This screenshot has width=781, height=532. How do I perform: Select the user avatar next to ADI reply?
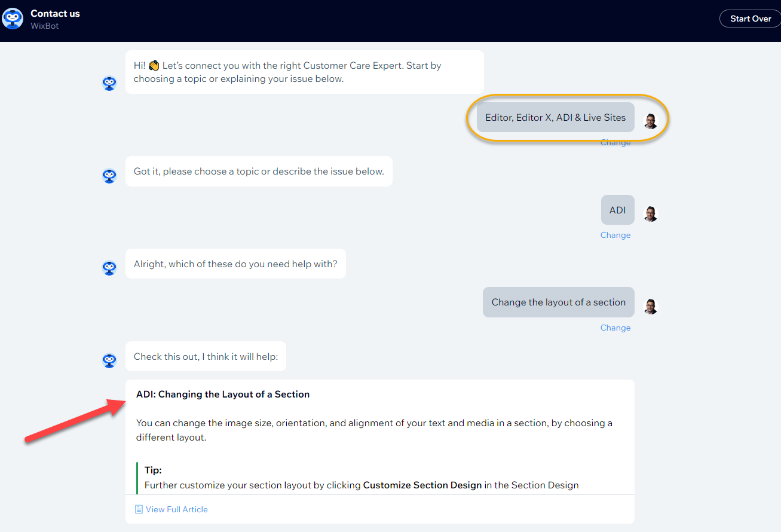[x=650, y=213]
